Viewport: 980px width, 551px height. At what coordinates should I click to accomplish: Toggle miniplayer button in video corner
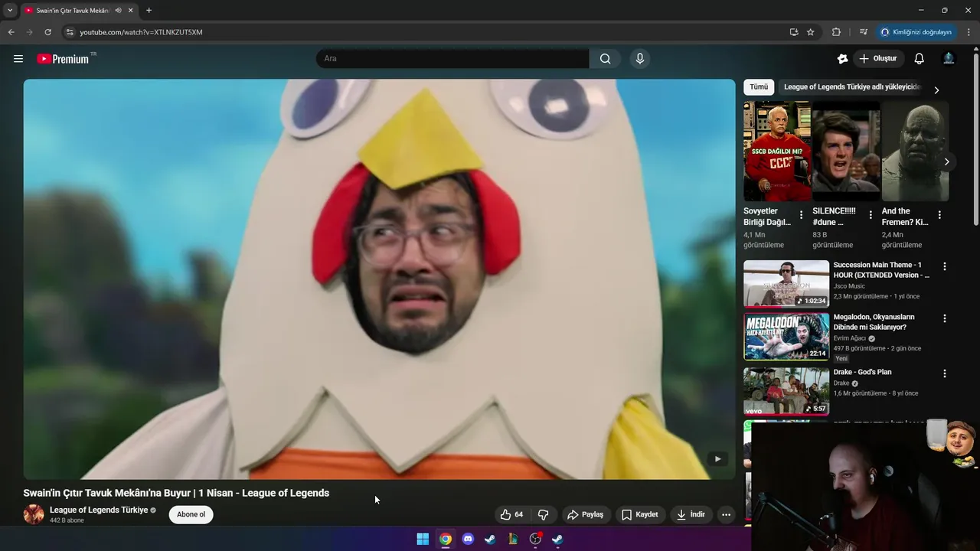(717, 459)
